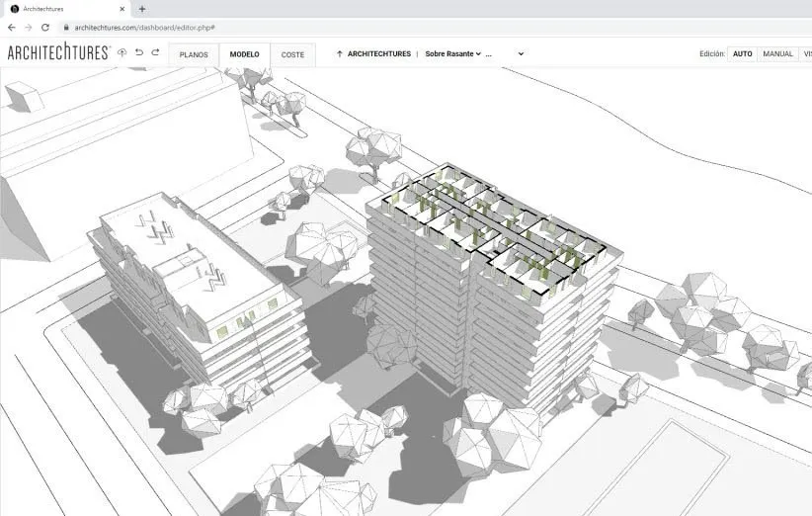Open a new browser tab

[x=142, y=9]
